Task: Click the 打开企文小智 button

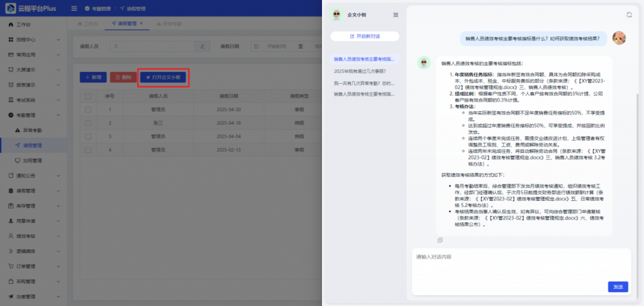Action: click(163, 77)
